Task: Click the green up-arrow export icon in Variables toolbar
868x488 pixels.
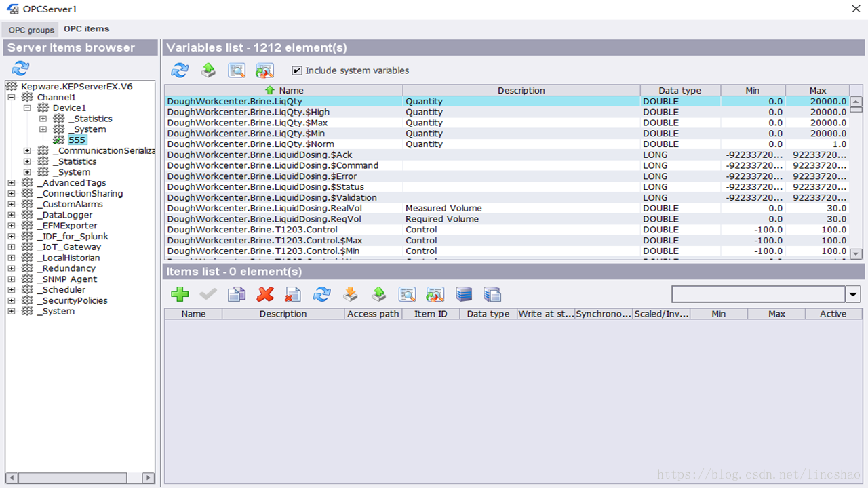Action: 208,70
